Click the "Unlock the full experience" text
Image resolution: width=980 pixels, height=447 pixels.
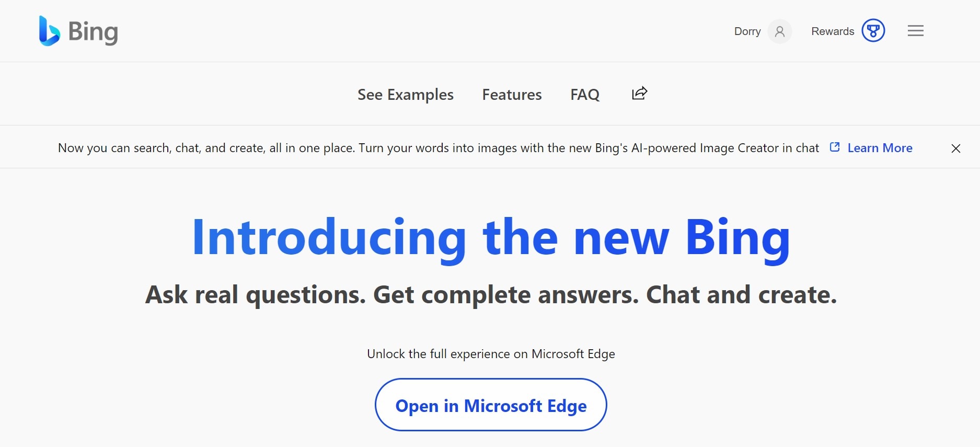pos(491,354)
